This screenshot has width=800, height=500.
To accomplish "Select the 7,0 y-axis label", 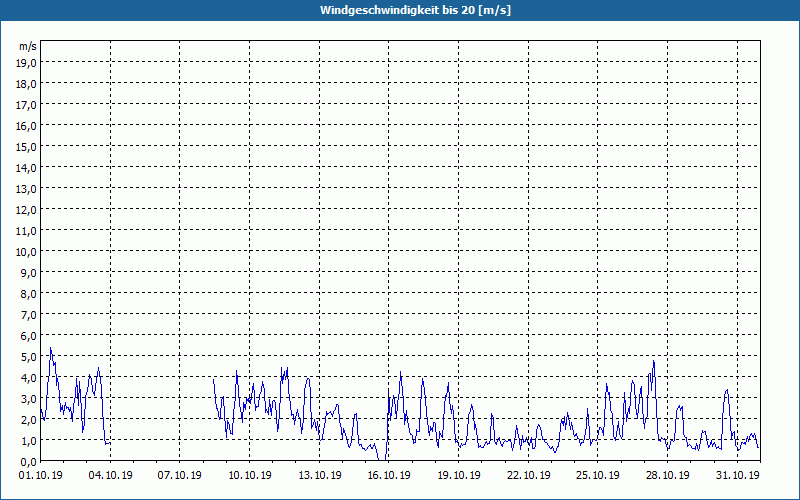I will point(30,315).
